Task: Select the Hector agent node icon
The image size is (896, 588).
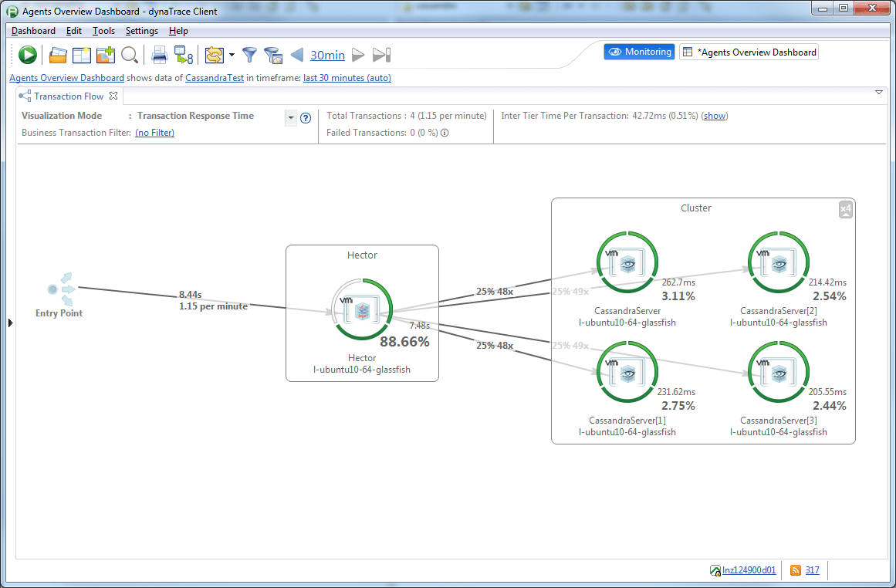Action: [362, 309]
